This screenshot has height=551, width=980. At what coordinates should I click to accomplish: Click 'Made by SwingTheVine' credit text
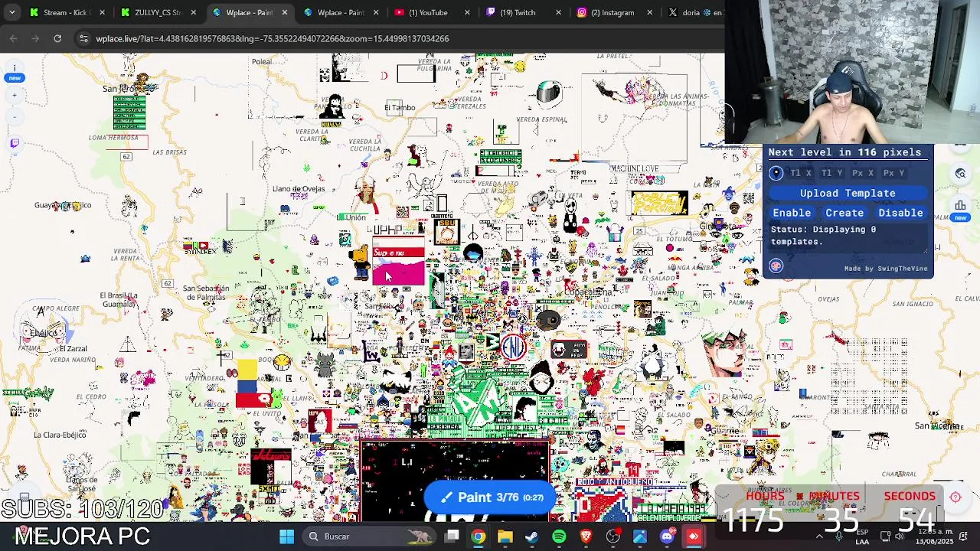[886, 269]
